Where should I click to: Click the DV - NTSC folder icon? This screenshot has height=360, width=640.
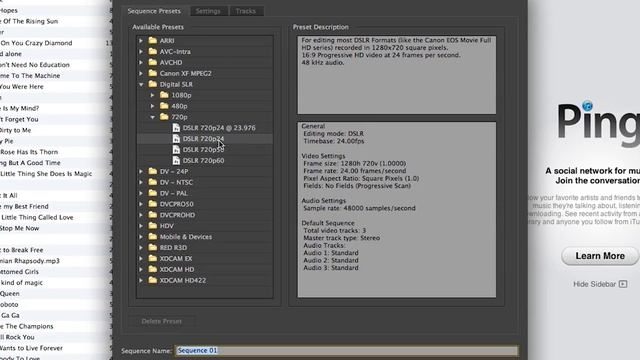(x=153, y=182)
